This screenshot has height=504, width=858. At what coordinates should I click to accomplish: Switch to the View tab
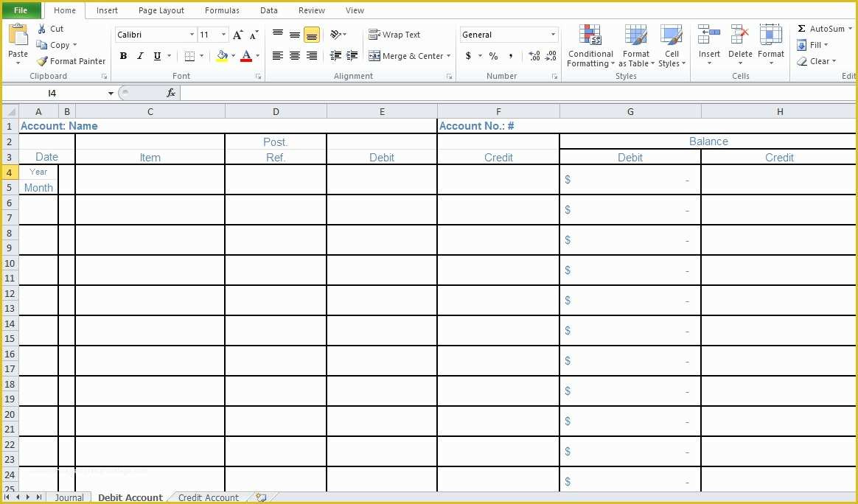pos(355,10)
